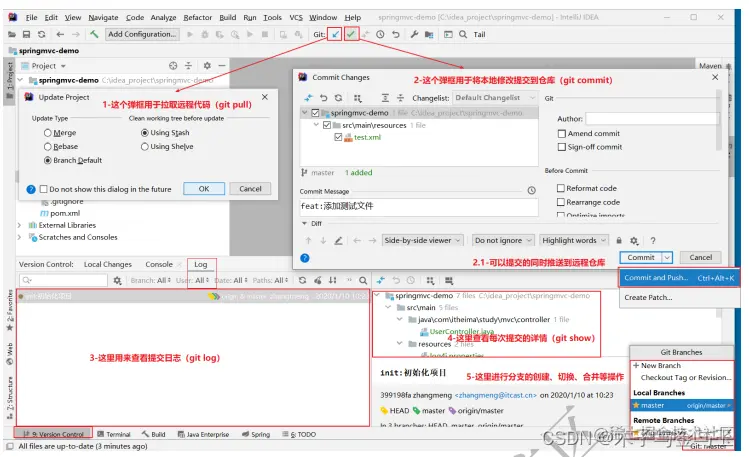Click the back navigation arrow
The height and width of the screenshot is (457, 749).
point(60,34)
